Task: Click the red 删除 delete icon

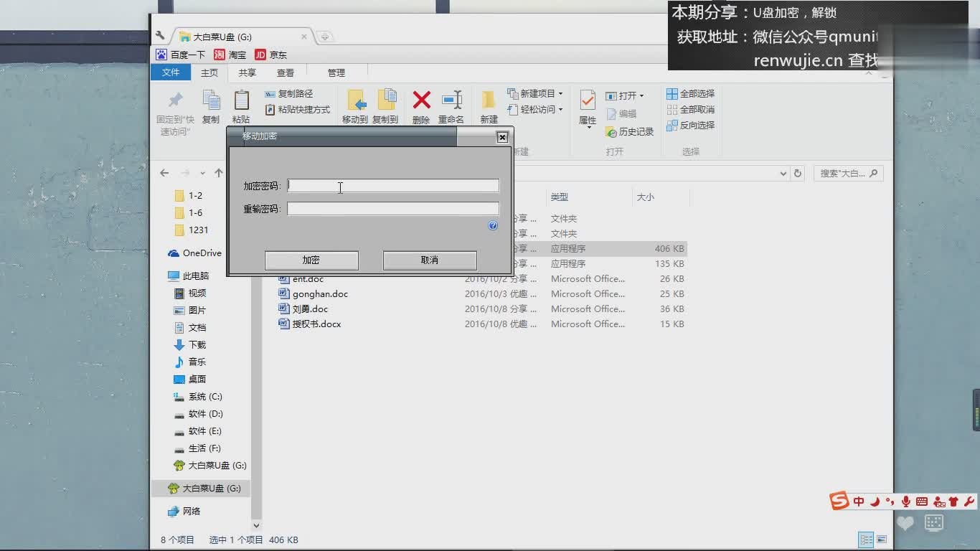Action: 421,100
